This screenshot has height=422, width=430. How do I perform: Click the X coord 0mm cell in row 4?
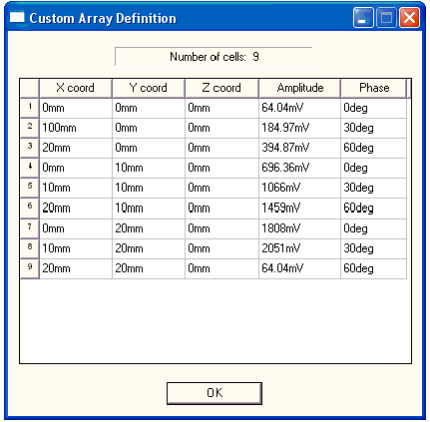tap(76, 168)
